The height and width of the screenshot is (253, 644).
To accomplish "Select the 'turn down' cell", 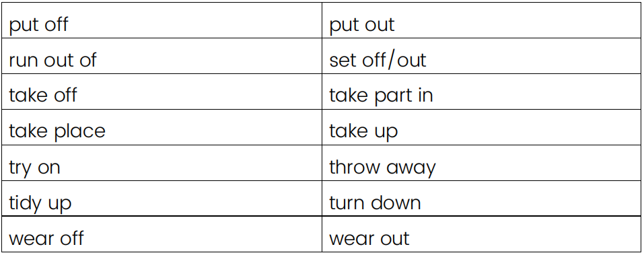I will pos(481,198).
